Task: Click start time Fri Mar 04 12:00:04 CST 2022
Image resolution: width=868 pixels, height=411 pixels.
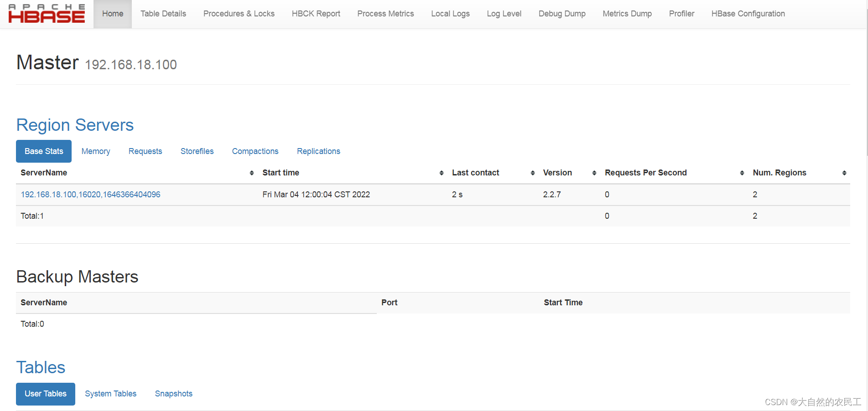Action: pos(316,195)
